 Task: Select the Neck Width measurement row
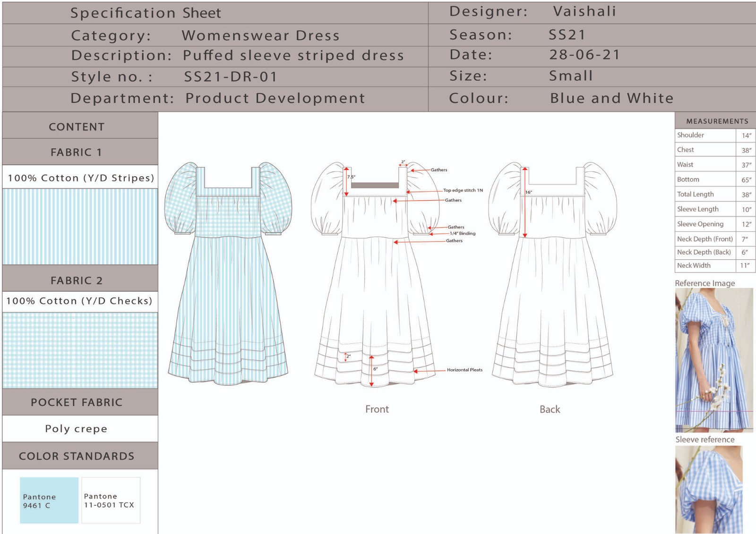pyautogui.click(x=714, y=265)
